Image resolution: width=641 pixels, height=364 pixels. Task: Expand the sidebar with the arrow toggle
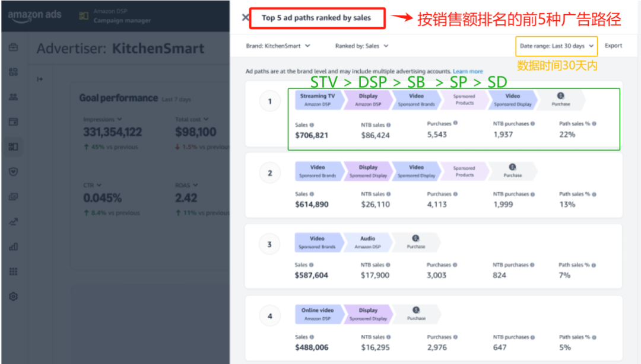click(x=40, y=79)
